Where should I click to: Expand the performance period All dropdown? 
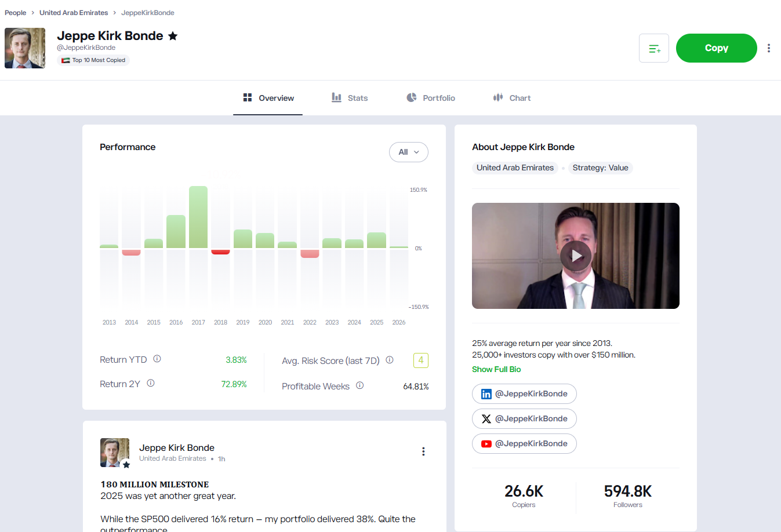coord(408,152)
